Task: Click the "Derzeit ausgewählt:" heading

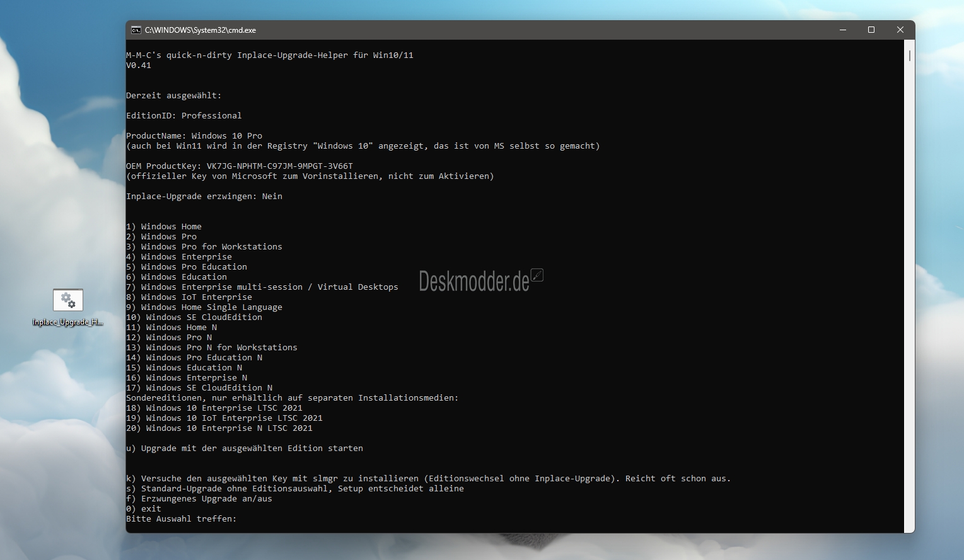Action: [174, 96]
